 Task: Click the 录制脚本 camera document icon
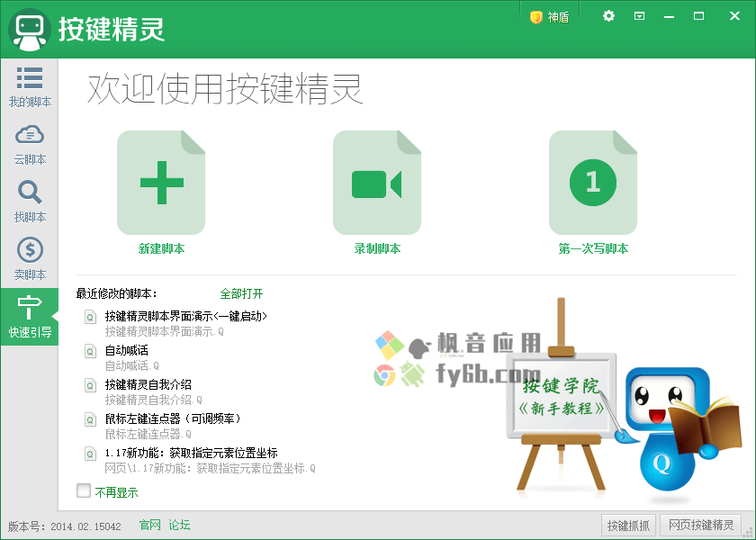point(377,182)
